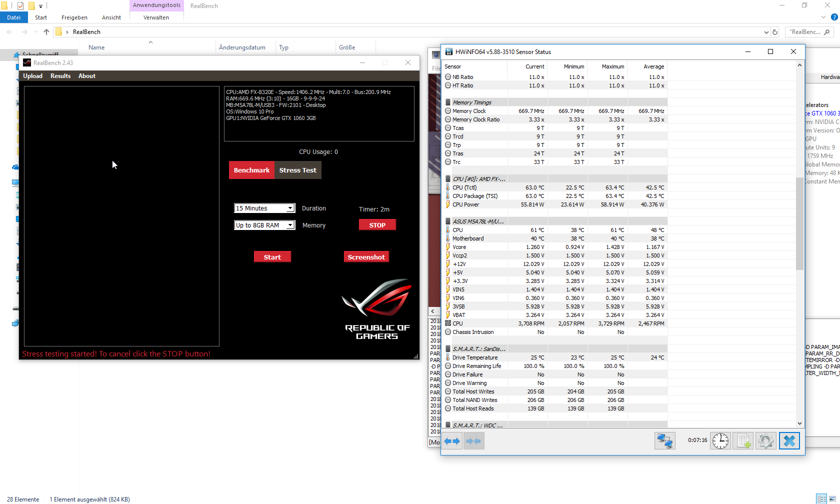Click HWiNFO expand columns arrows icon
The width and height of the screenshot is (840, 504).
pos(452,441)
